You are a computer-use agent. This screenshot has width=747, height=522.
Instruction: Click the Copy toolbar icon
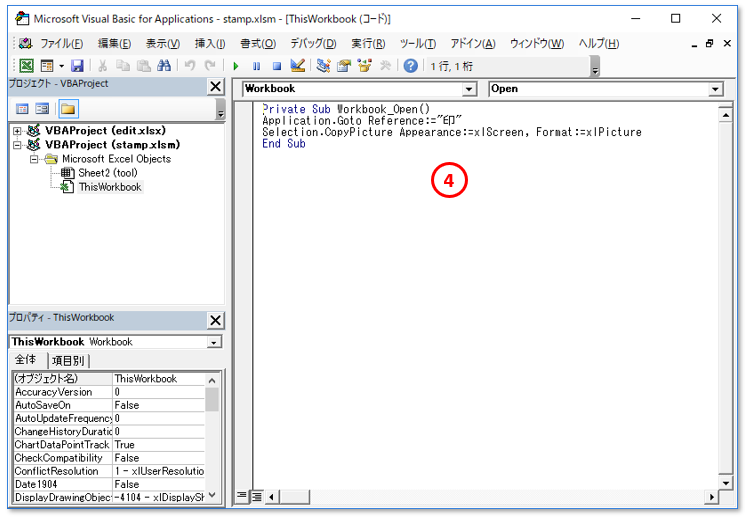(123, 65)
